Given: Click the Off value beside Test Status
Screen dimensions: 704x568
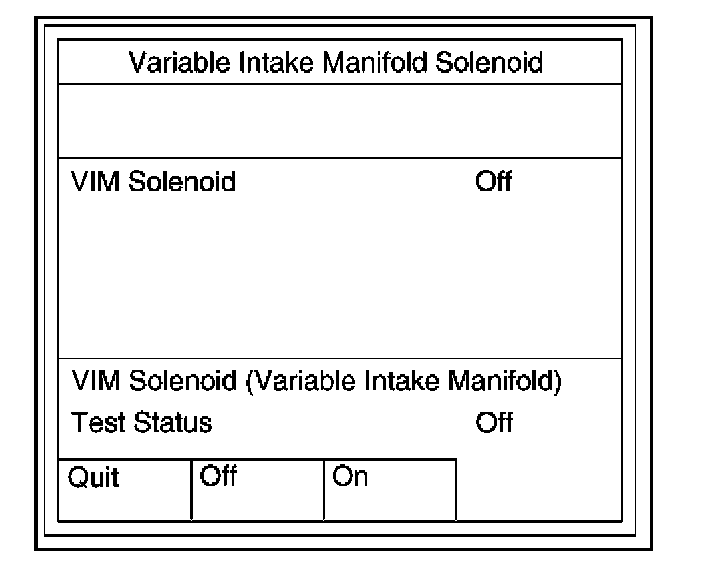Looking at the screenshot, I should [494, 422].
